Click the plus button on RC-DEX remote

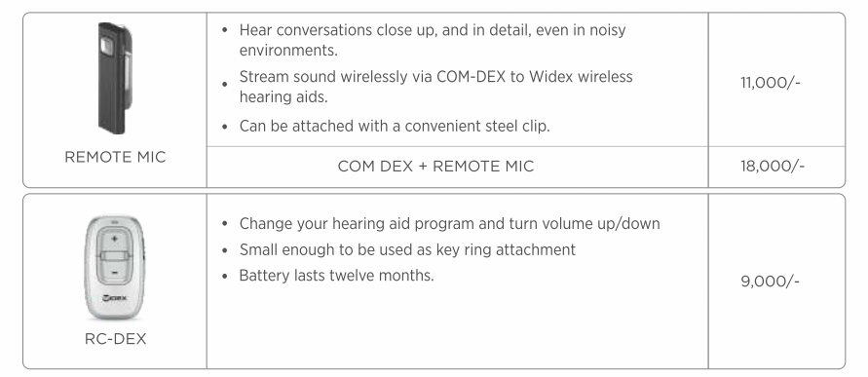(115, 239)
